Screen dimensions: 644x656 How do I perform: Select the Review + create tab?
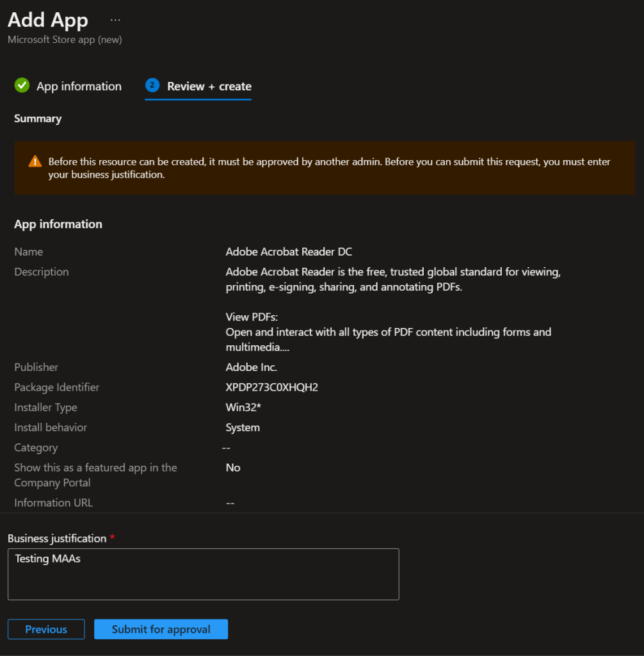209,86
